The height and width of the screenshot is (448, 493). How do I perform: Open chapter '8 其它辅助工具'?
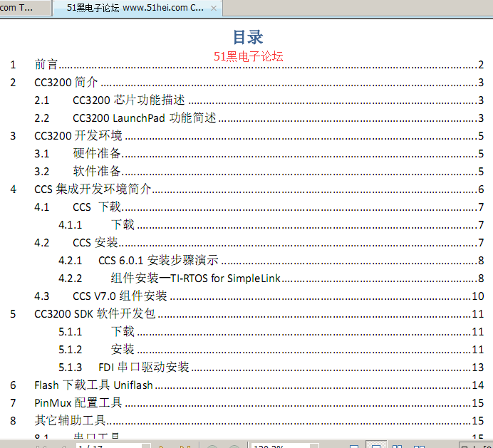pos(246,421)
